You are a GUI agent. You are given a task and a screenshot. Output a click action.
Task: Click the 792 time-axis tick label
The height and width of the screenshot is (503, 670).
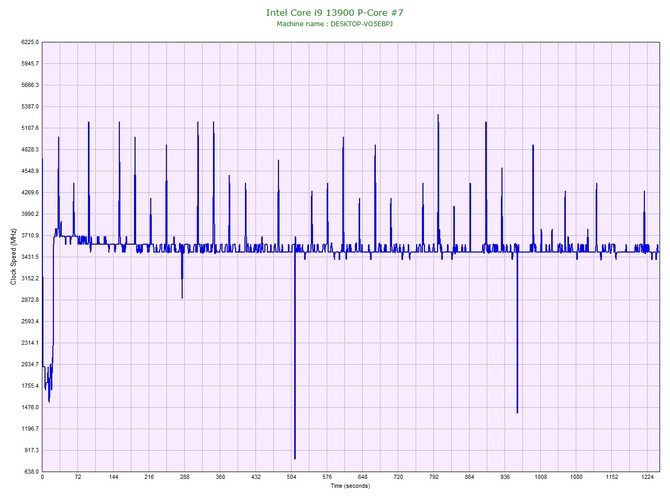click(434, 477)
